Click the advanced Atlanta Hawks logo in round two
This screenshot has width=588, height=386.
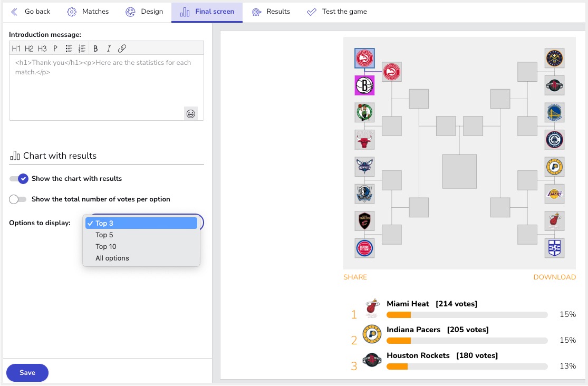coord(391,72)
